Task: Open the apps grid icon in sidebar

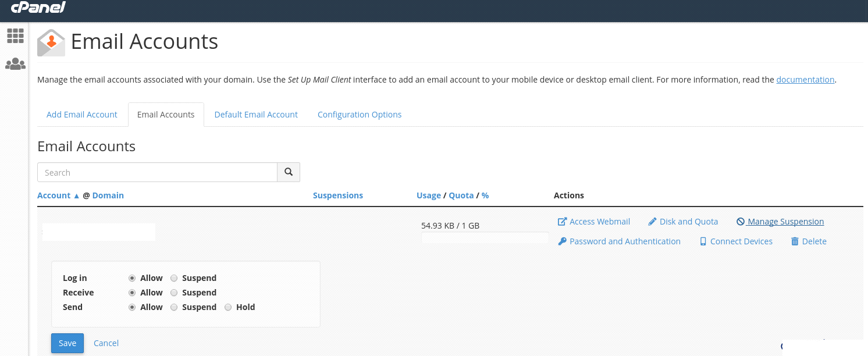Action: 15,36
